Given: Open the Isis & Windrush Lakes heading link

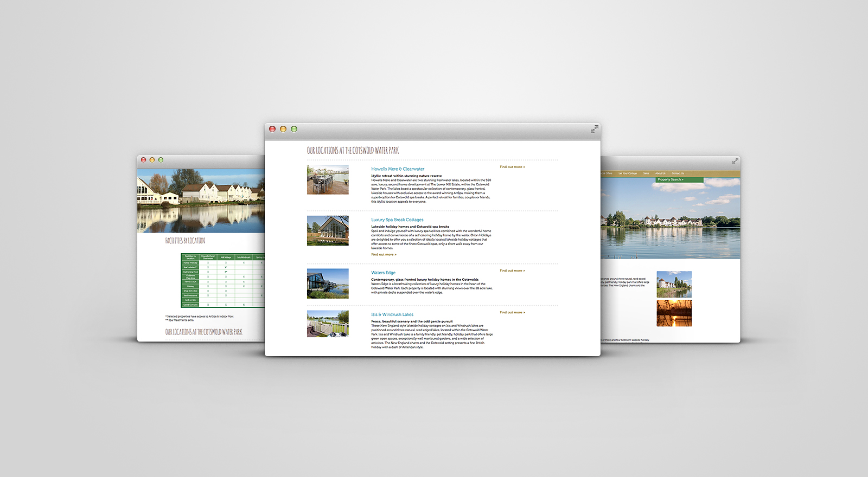Looking at the screenshot, I should [392, 314].
